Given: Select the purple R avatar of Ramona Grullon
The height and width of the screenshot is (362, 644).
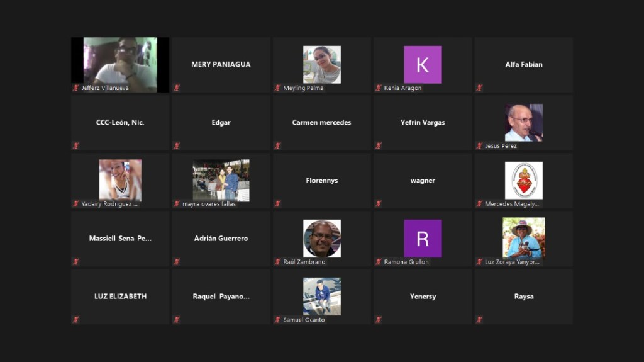Looking at the screenshot, I should pos(423,238).
